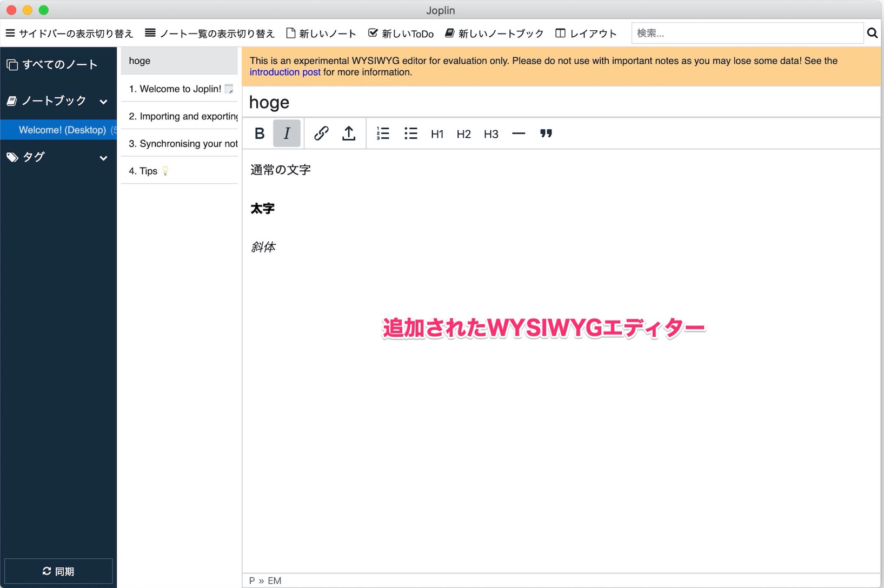Expand the タグ section chevron

point(103,158)
